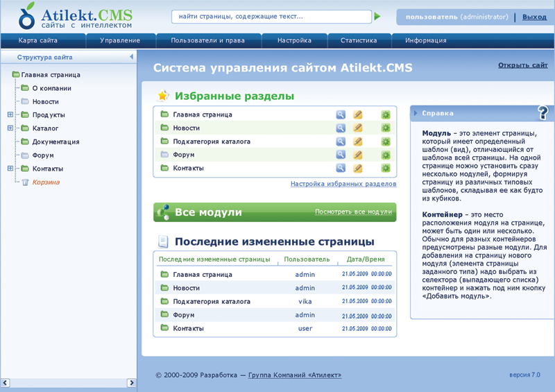
Task: Open the Информация menu
Action: pyautogui.click(x=426, y=40)
